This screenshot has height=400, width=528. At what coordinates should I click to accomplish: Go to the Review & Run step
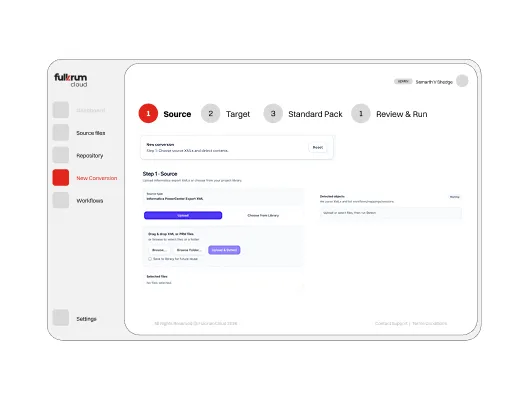[x=389, y=114]
